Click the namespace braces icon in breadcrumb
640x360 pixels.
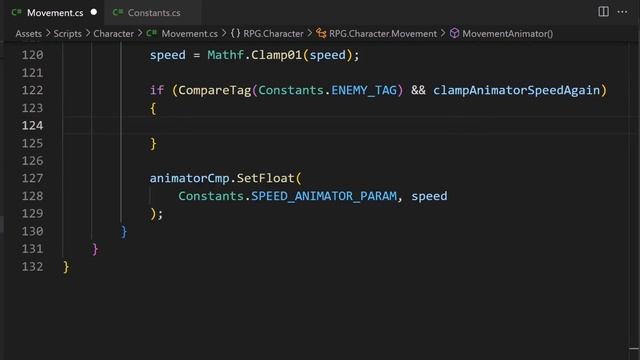236,33
